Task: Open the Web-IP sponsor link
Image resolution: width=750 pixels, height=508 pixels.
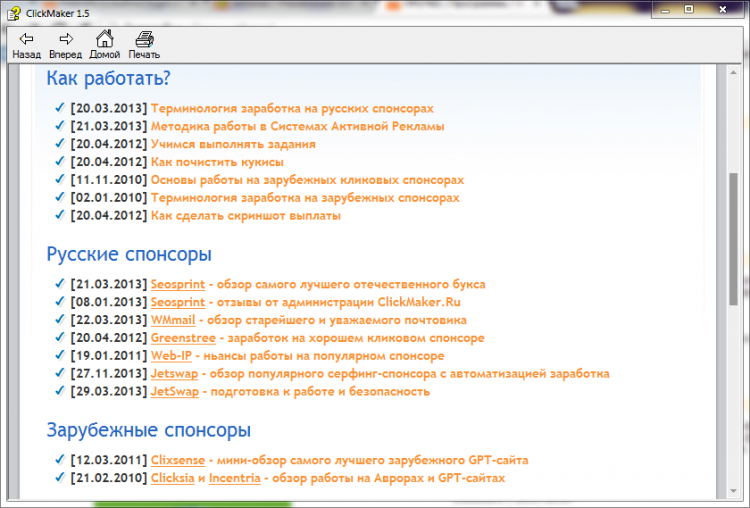Action: click(171, 356)
